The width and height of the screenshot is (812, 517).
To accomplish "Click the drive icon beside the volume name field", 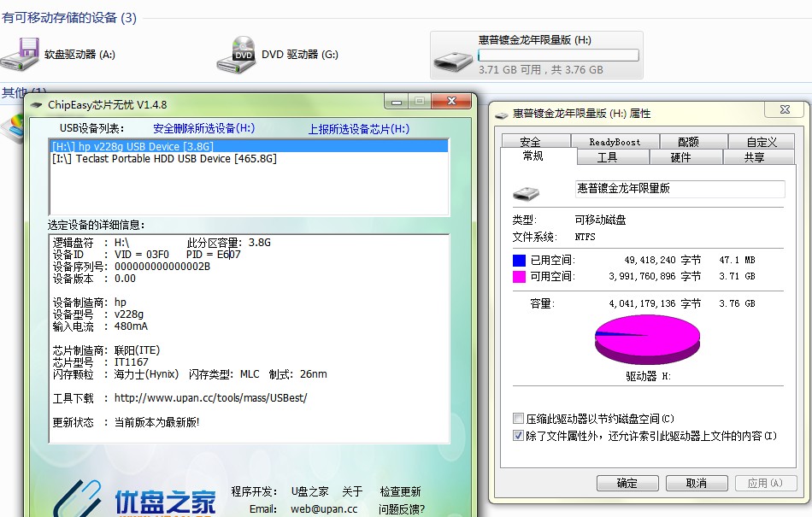I will [x=527, y=193].
